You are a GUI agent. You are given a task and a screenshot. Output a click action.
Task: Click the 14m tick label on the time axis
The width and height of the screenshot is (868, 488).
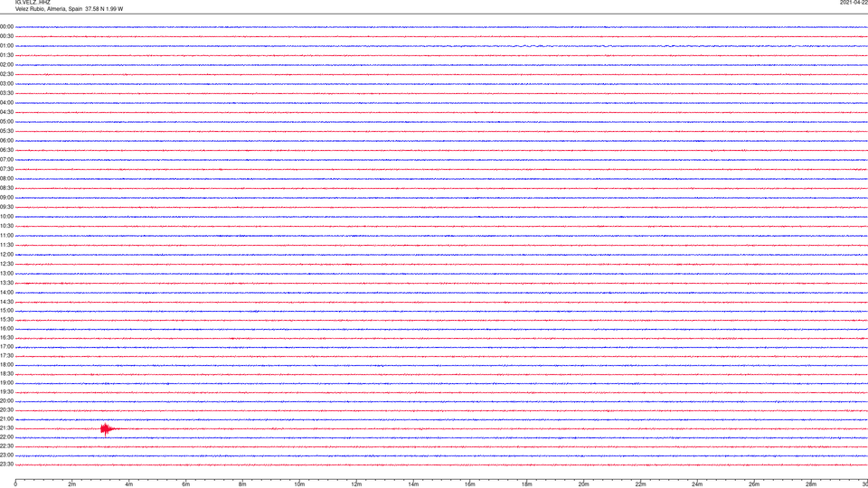413,484
